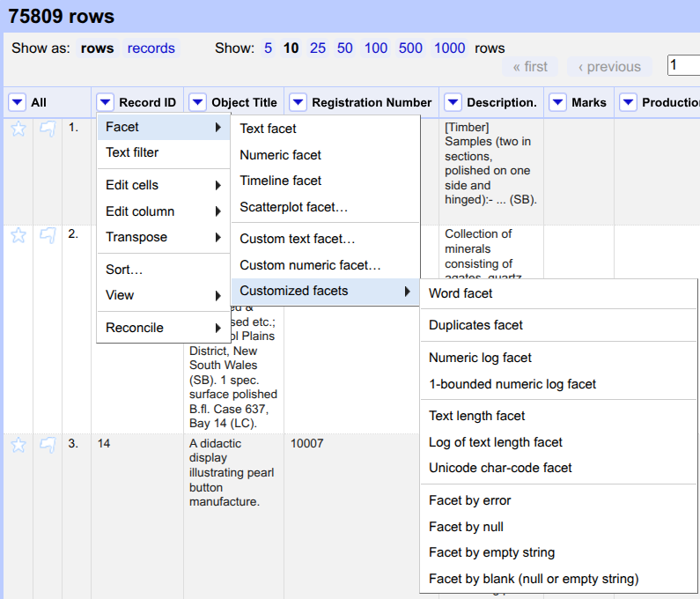Open Marks column dropdown arrow
This screenshot has width=700, height=599.
pyautogui.click(x=557, y=103)
